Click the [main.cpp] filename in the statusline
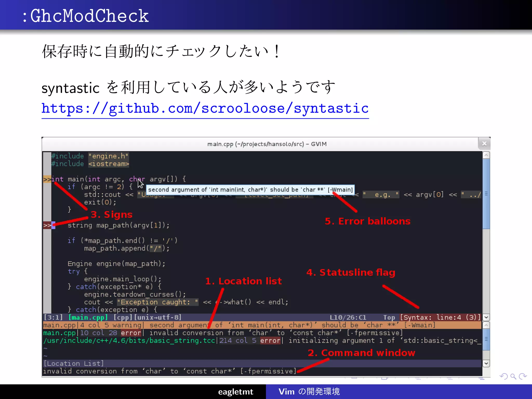 click(88, 317)
